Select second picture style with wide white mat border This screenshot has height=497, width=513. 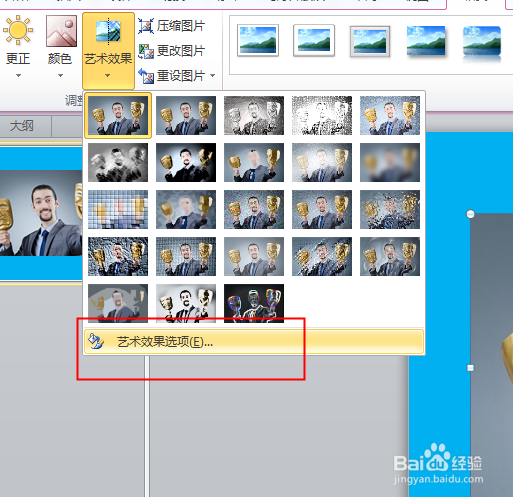point(314,40)
